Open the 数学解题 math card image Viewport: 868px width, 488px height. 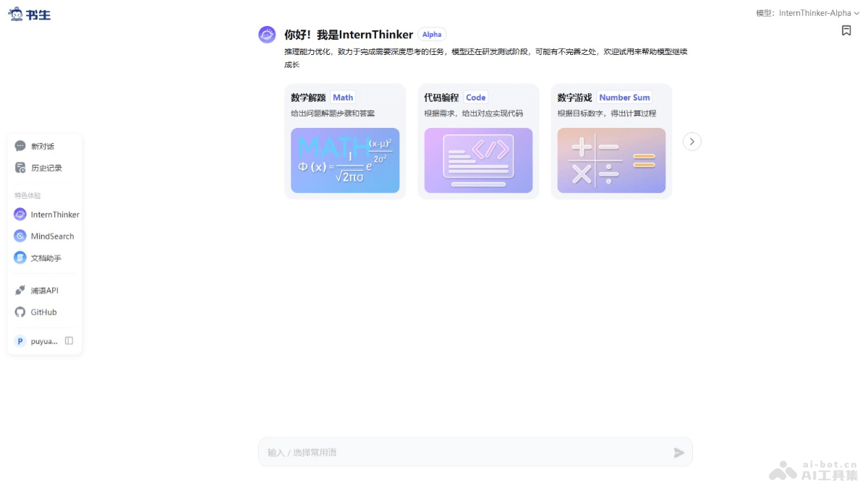tap(345, 160)
